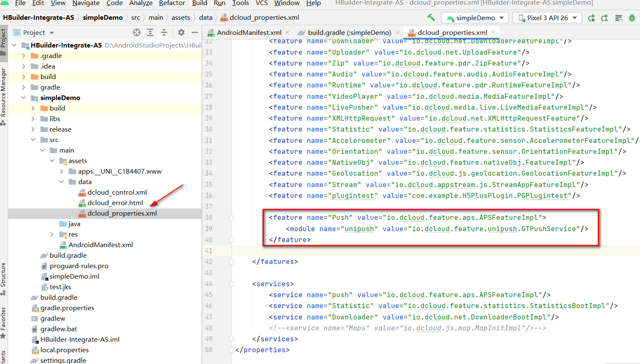Viewport: 640px width, 364px height.
Task: Click the Make Project hammer icon
Action: (431, 18)
